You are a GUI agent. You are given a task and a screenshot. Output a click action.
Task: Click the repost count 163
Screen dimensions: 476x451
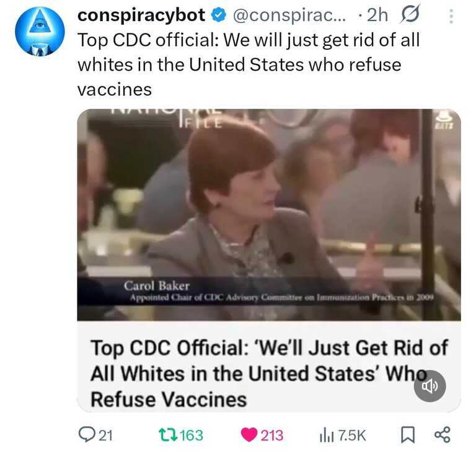(x=192, y=435)
